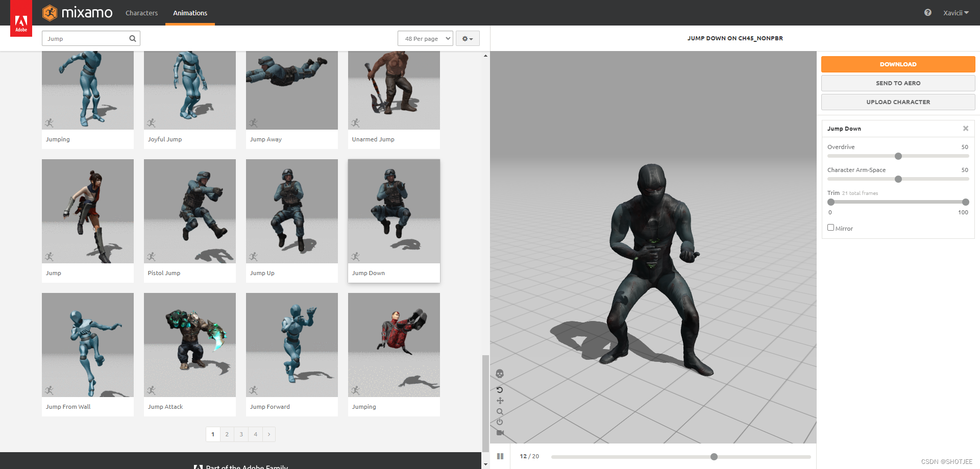Click the motion icon on Jump From Wall thumbnail
The width and height of the screenshot is (980, 469).
[50, 390]
